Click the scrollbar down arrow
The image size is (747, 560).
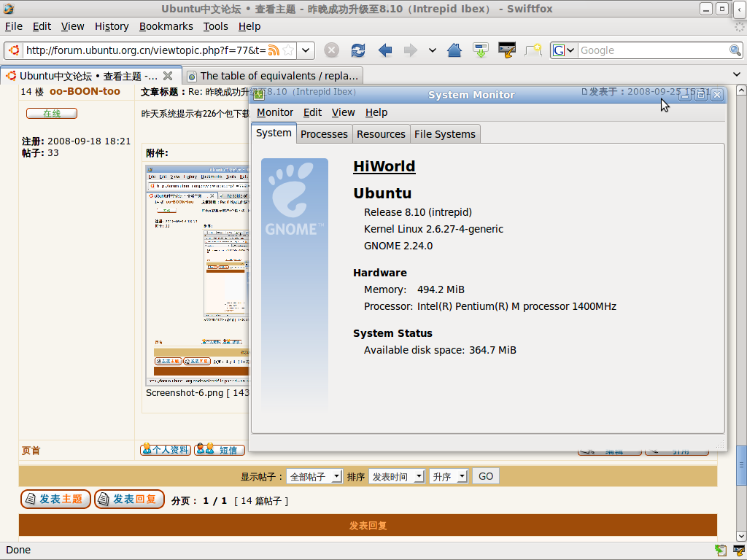tap(741, 536)
